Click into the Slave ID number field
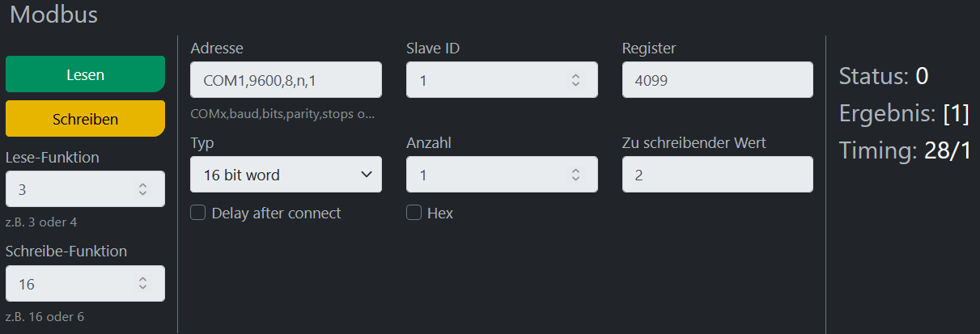The width and height of the screenshot is (980, 334). coord(486,81)
